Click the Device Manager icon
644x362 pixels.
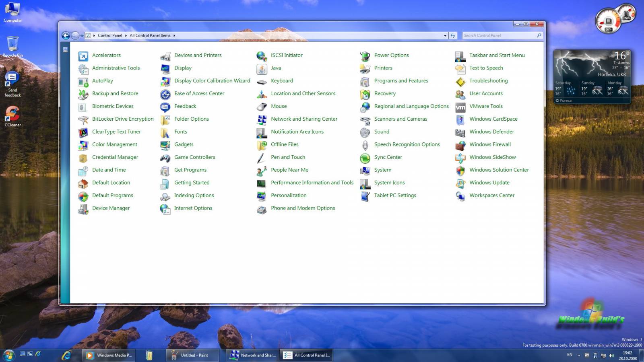point(83,209)
